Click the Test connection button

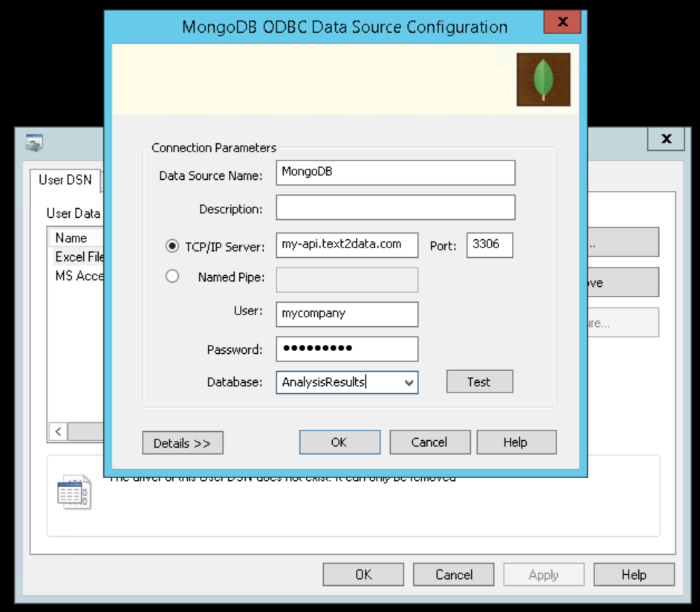(x=479, y=382)
